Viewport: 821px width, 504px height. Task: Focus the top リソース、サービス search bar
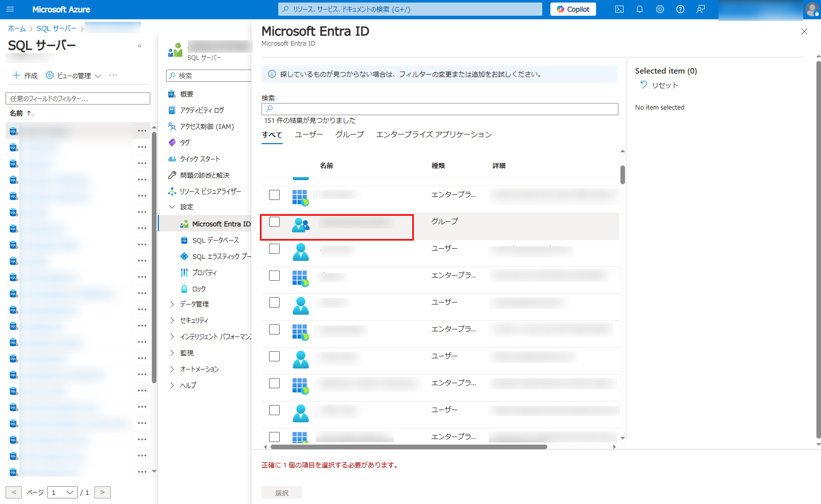click(x=410, y=9)
